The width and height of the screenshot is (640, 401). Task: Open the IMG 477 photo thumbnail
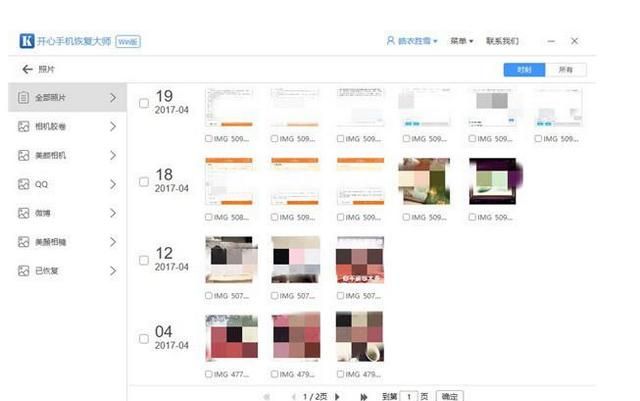231,338
